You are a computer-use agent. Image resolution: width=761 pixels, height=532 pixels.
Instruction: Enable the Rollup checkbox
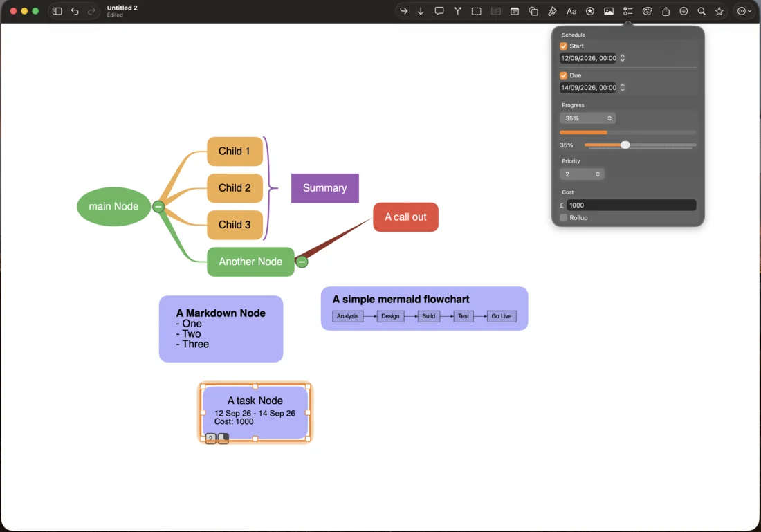click(x=563, y=217)
